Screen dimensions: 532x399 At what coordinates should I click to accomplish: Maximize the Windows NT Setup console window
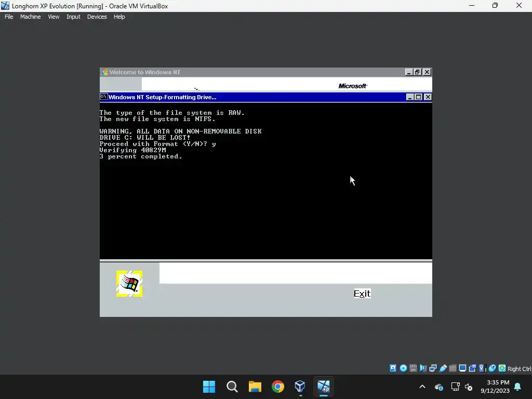[x=419, y=97]
